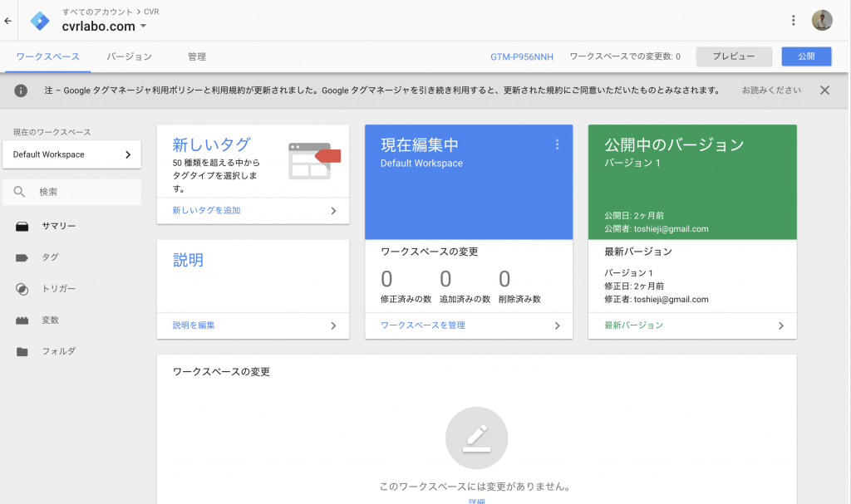This screenshot has width=851, height=504.
Task: Click the 説明 card title
Action: (x=188, y=261)
